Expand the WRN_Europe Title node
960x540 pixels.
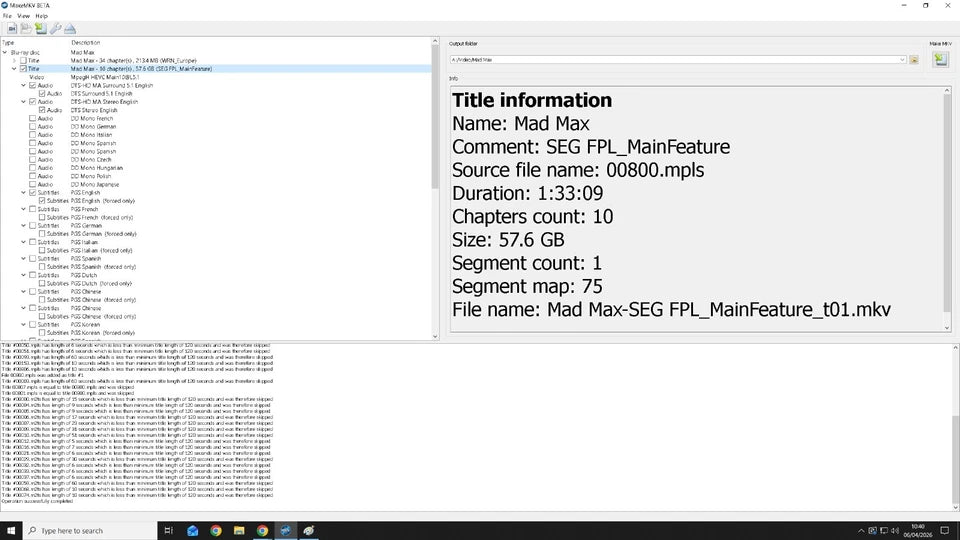tap(14, 61)
